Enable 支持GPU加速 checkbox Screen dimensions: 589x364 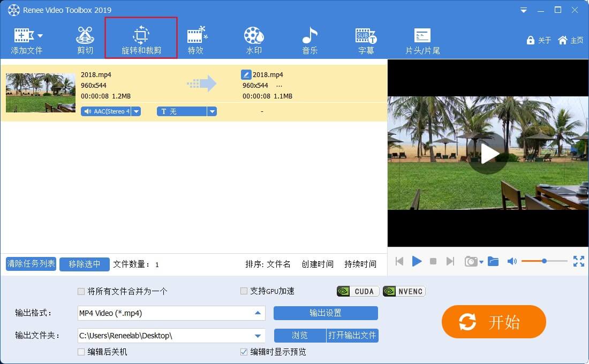click(x=244, y=291)
